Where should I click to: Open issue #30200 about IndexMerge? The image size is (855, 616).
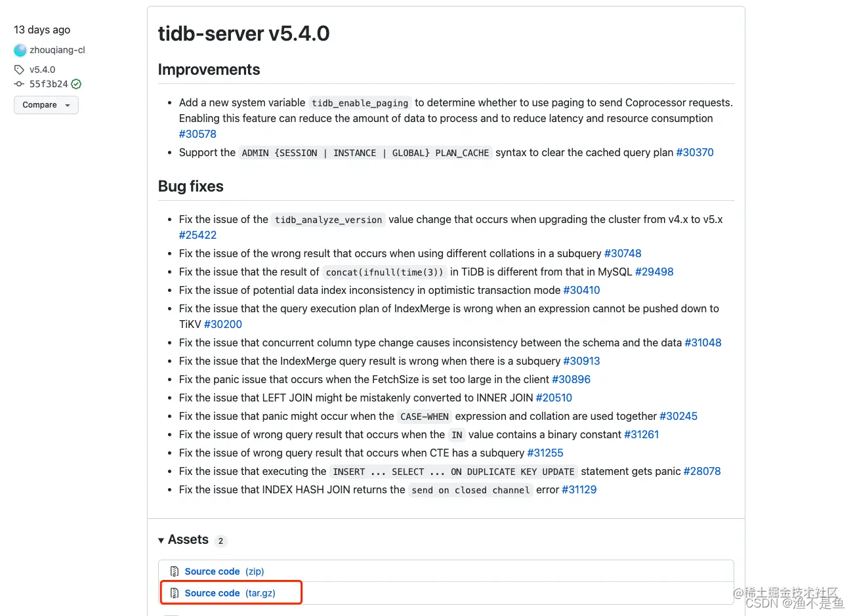(223, 324)
